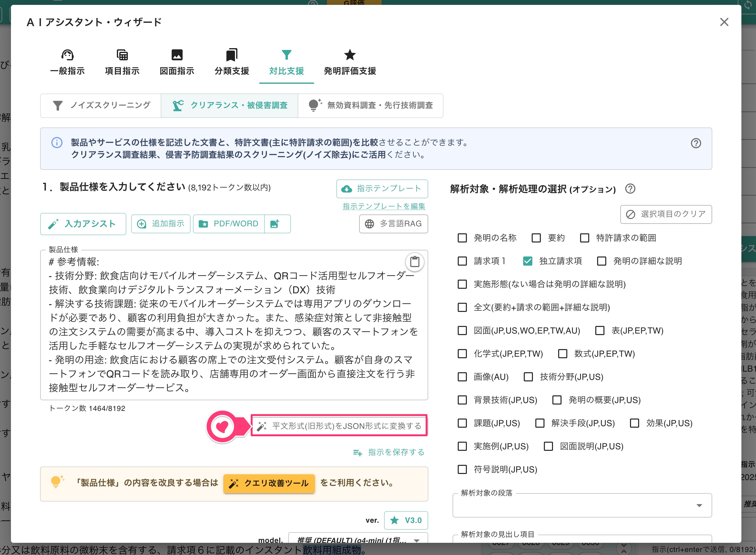Click 選択項目のクリア button

pyautogui.click(x=666, y=214)
